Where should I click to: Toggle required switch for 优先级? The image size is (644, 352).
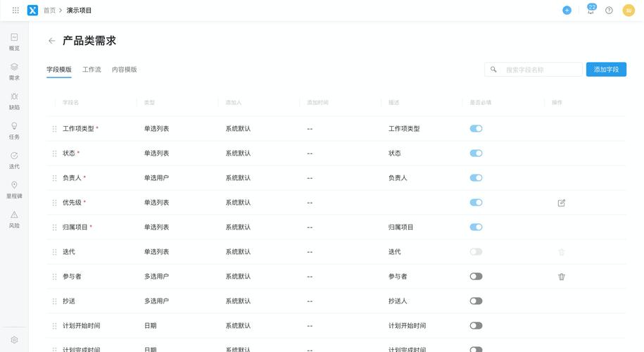[x=476, y=203]
